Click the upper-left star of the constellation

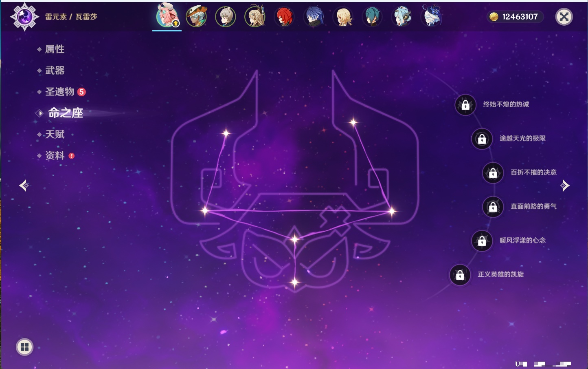pyautogui.click(x=226, y=133)
